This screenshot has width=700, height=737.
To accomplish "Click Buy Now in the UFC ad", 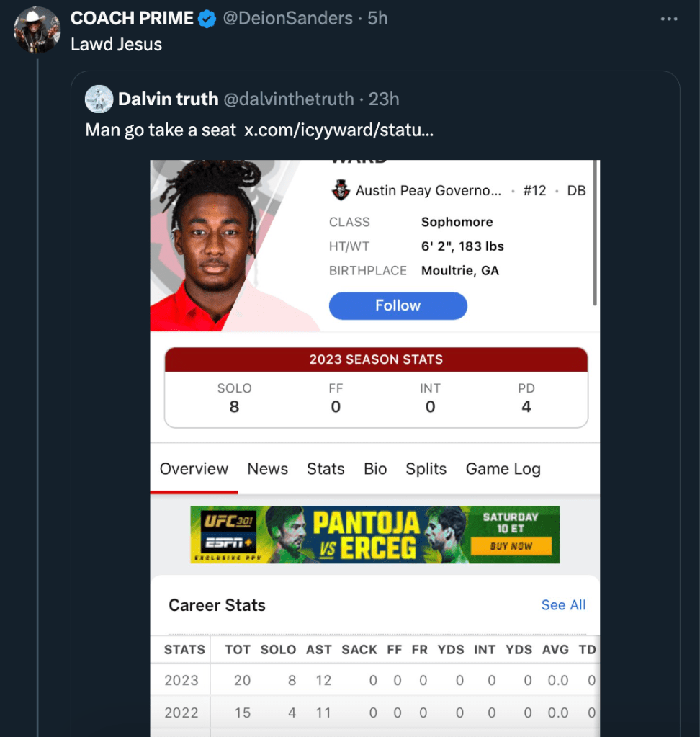I will point(511,546).
